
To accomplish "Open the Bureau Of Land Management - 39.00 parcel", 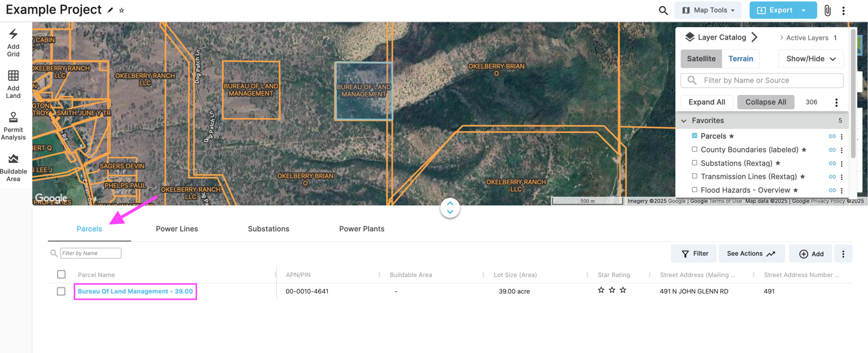I will tap(135, 291).
